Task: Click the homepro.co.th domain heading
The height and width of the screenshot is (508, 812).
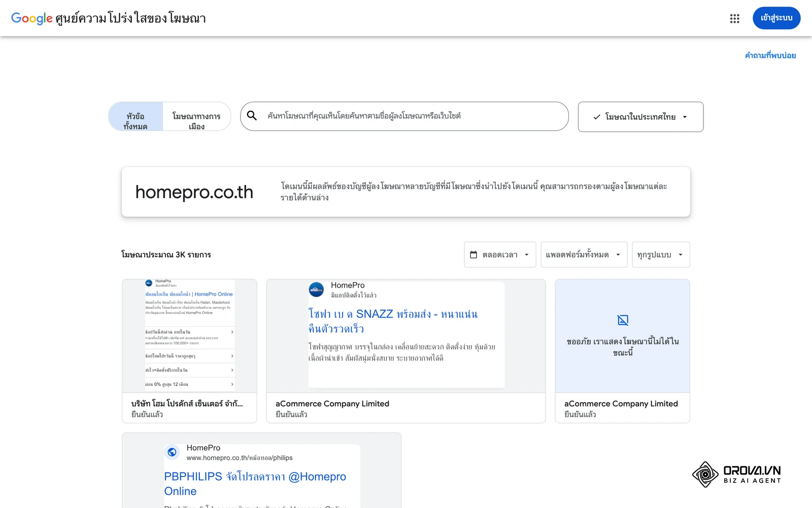Action: click(x=194, y=192)
